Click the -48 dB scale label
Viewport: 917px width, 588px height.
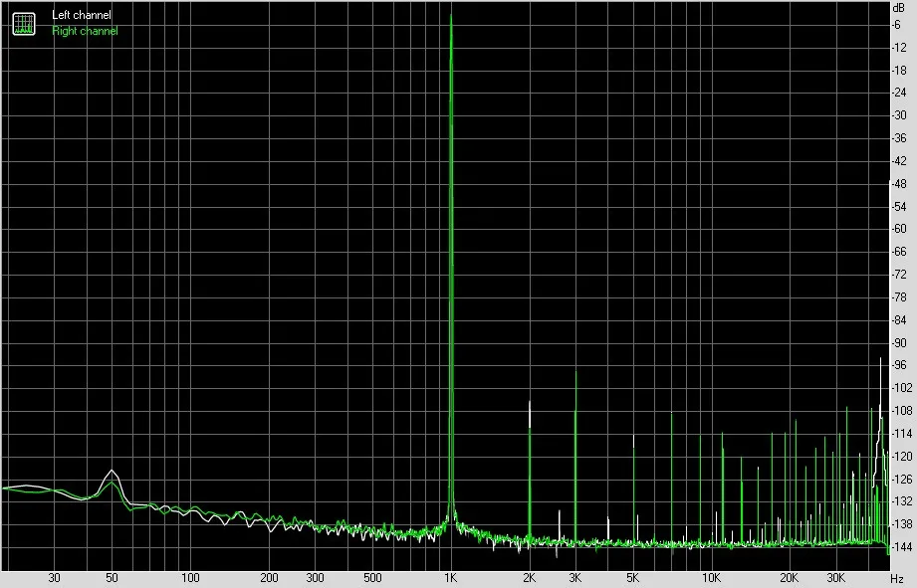(899, 183)
